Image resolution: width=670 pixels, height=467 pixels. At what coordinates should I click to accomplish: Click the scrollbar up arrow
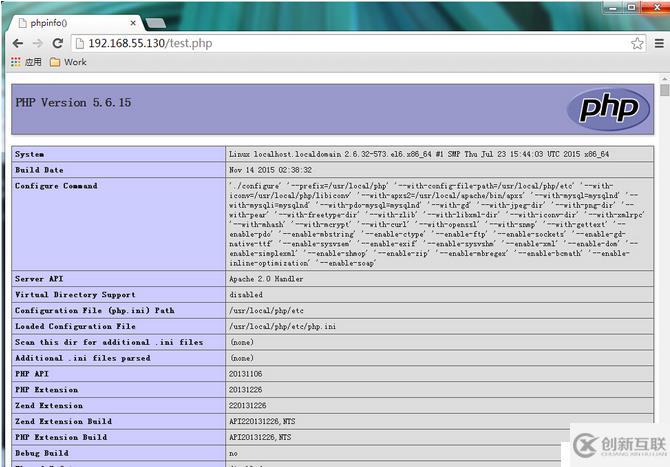[664, 79]
